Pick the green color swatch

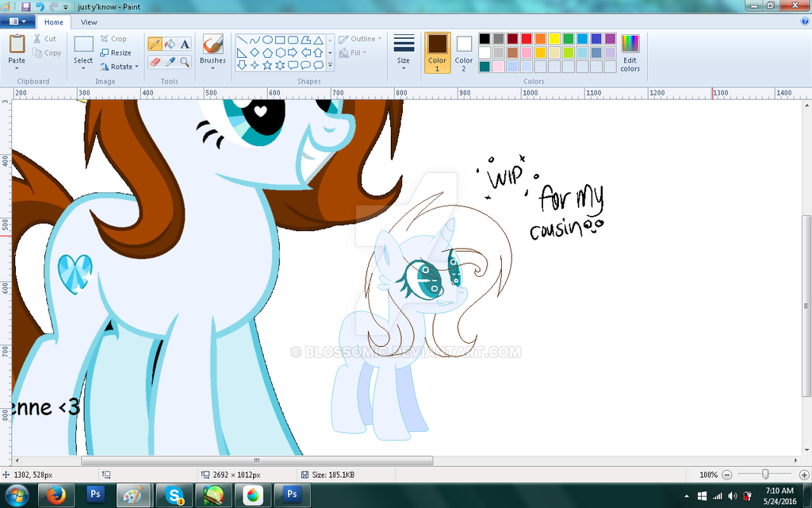click(568, 39)
